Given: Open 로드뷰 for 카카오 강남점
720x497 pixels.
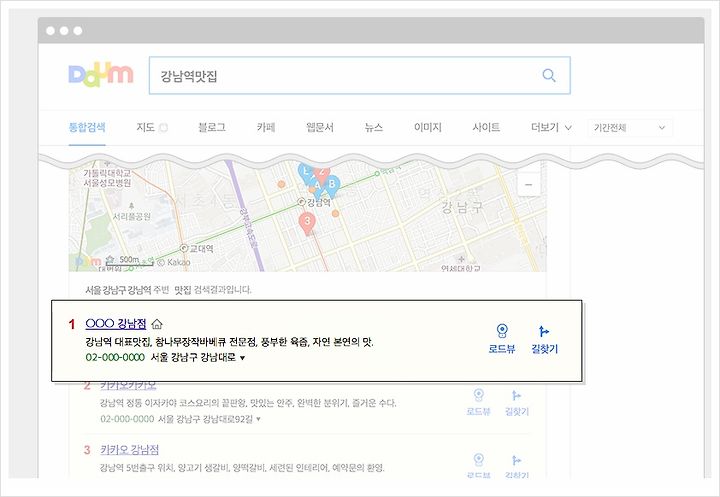Looking at the screenshot, I should tap(478, 466).
